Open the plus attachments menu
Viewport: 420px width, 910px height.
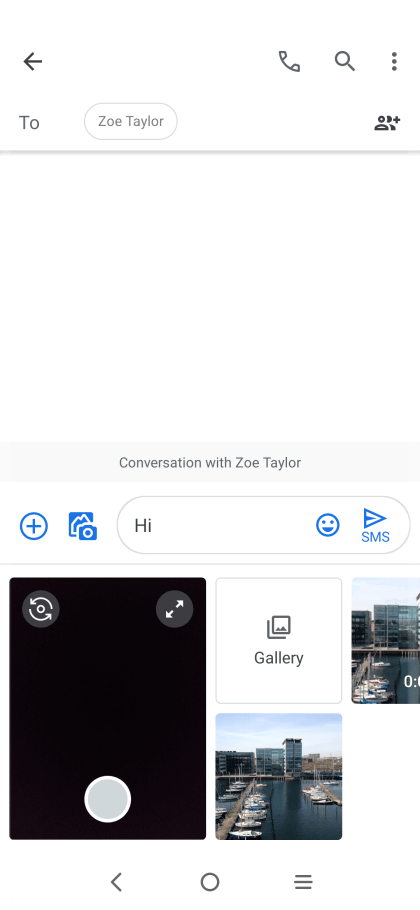click(34, 526)
